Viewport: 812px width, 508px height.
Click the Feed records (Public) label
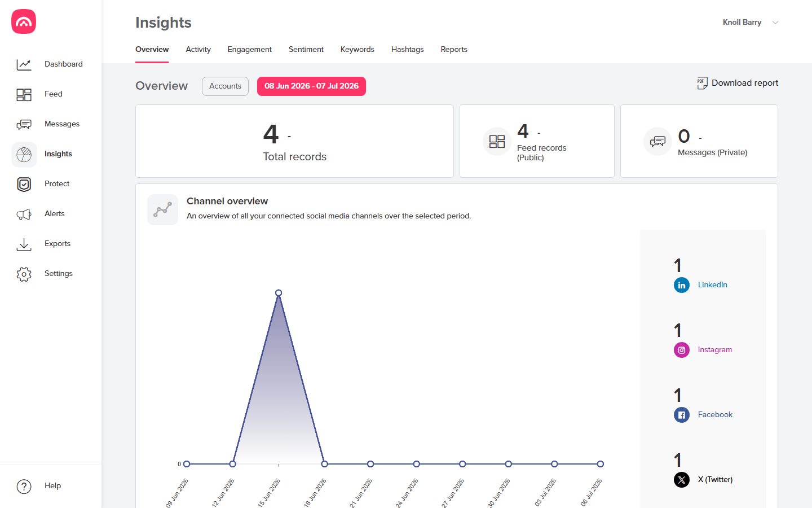(542, 153)
